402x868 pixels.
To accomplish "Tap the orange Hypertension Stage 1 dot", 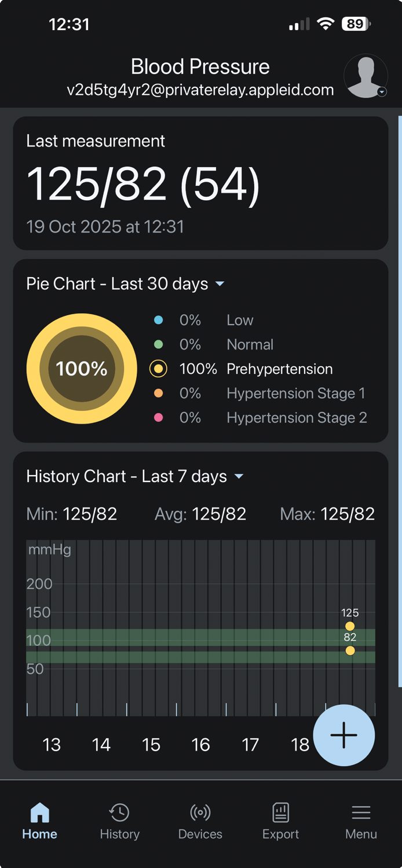I will 158,393.
